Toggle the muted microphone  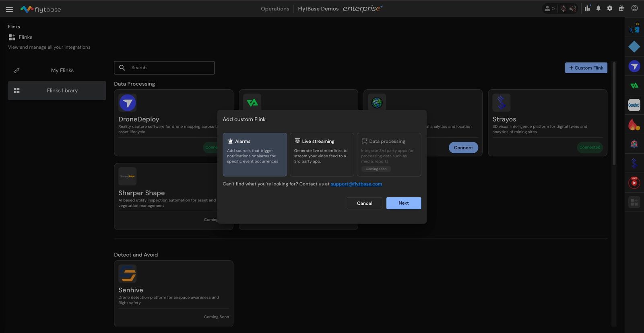pyautogui.click(x=563, y=8)
